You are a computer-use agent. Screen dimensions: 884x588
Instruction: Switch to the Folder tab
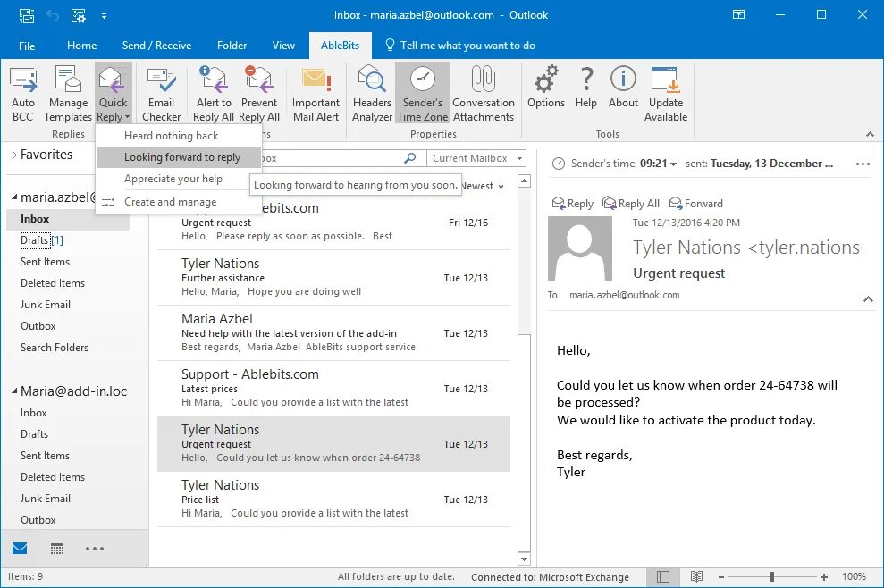(x=232, y=46)
